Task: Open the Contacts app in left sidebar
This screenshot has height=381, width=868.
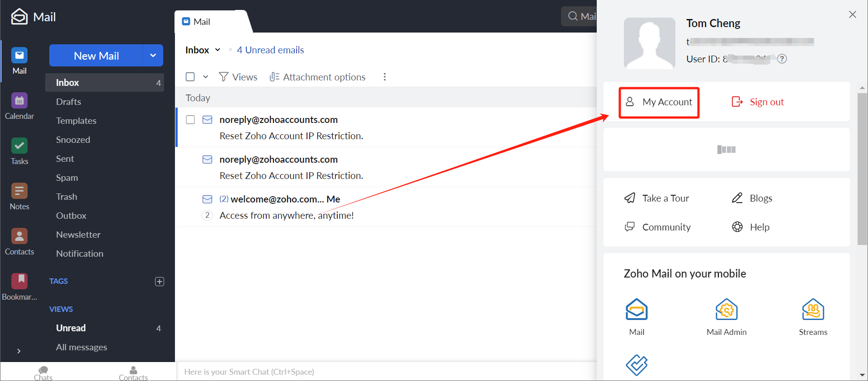Action: (19, 241)
